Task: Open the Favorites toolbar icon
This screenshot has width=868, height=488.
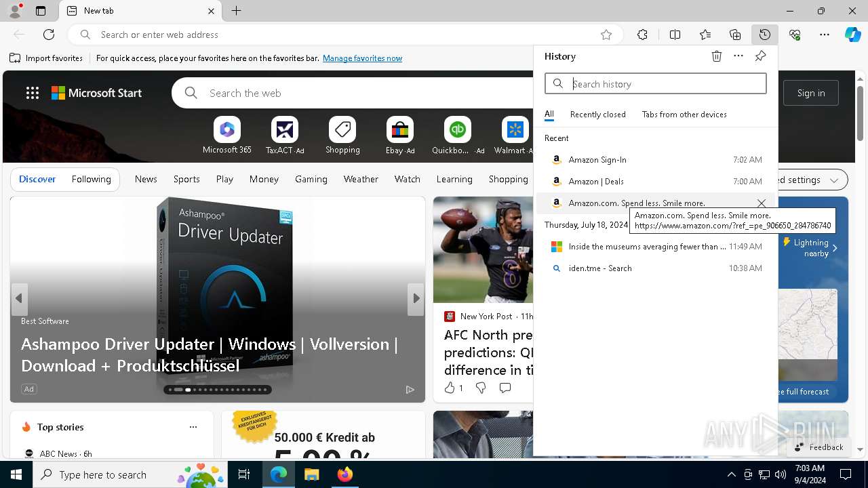Action: click(x=705, y=35)
